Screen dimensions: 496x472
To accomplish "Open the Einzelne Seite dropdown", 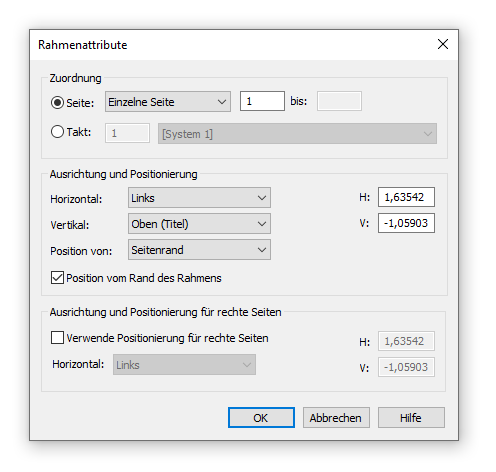I will 168,102.
